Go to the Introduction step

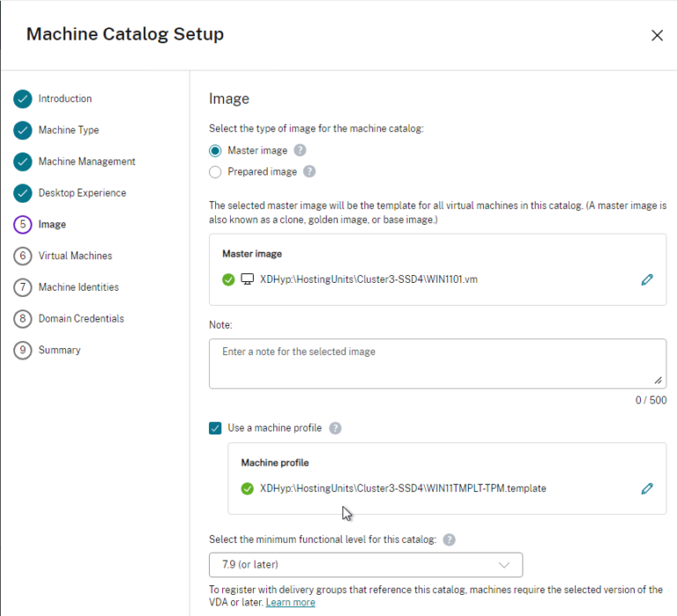coord(64,99)
